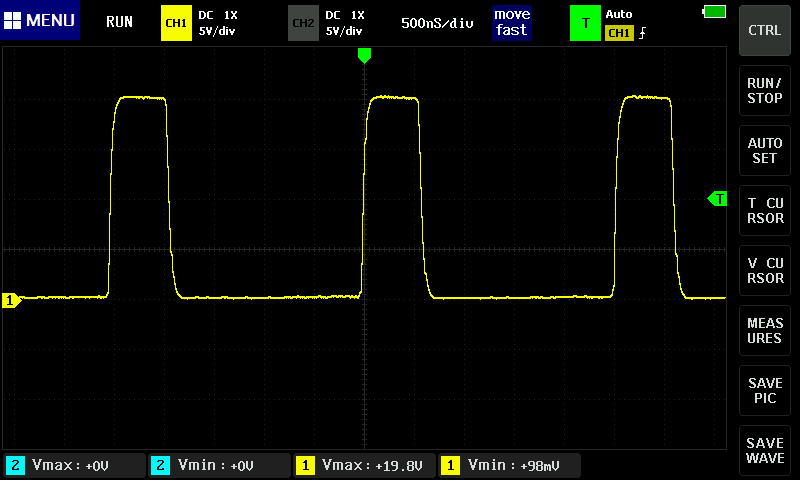This screenshot has height=480, width=800.
Task: Enable the V CURSOR voltage cursor
Action: coord(765,270)
